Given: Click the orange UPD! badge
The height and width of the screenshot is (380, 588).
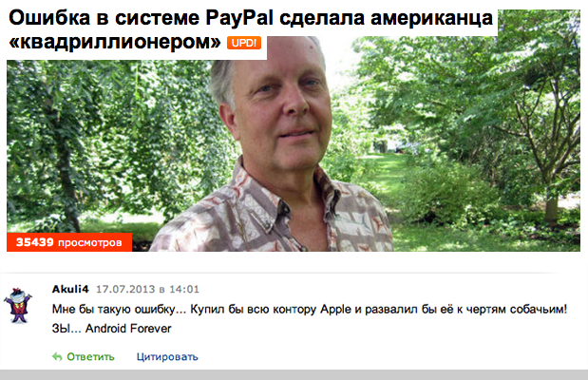Looking at the screenshot, I should click(x=244, y=43).
